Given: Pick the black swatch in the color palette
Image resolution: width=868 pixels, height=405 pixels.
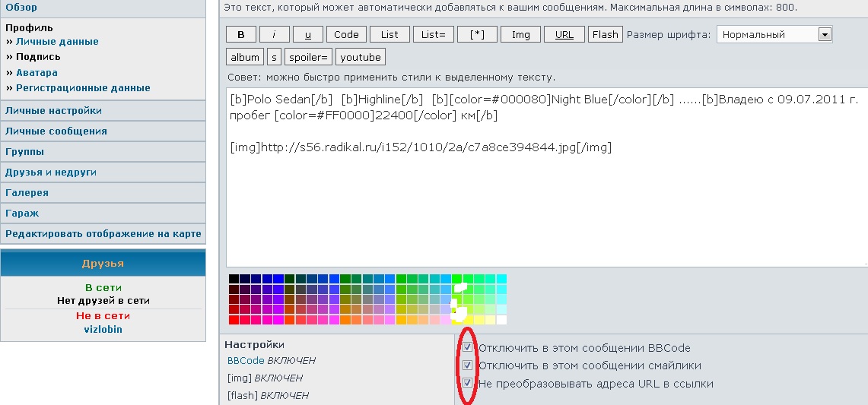Looking at the screenshot, I should tap(234, 279).
